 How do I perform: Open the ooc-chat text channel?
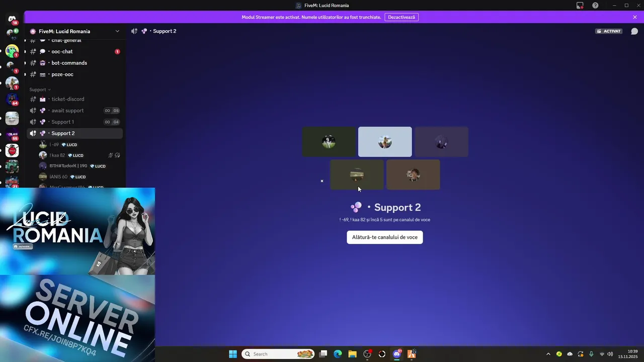coord(74,51)
